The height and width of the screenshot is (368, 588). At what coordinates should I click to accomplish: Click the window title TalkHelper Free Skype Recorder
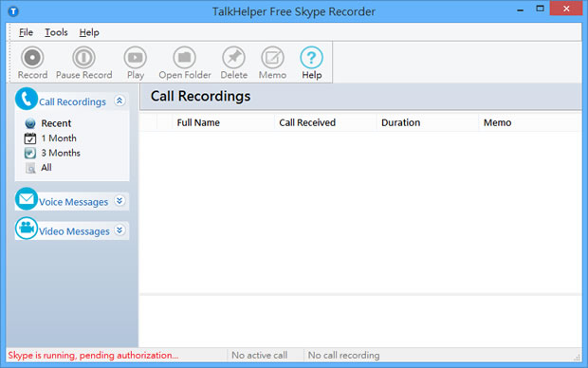tap(294, 11)
